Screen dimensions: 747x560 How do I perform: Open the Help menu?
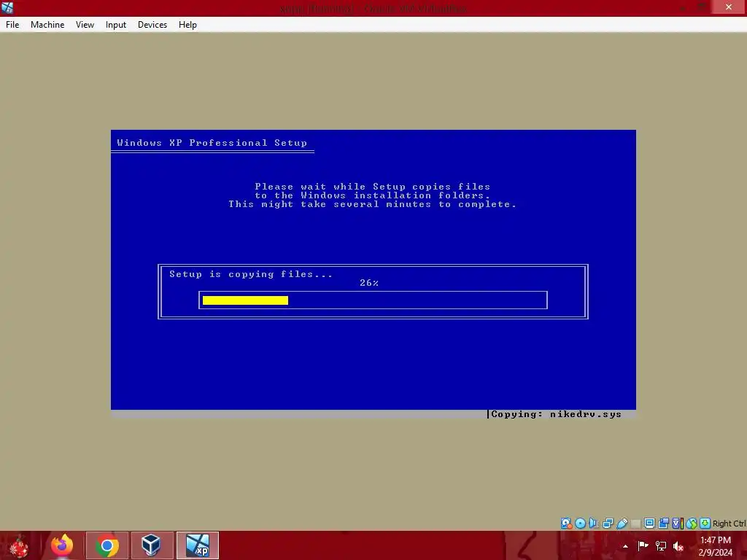[187, 25]
